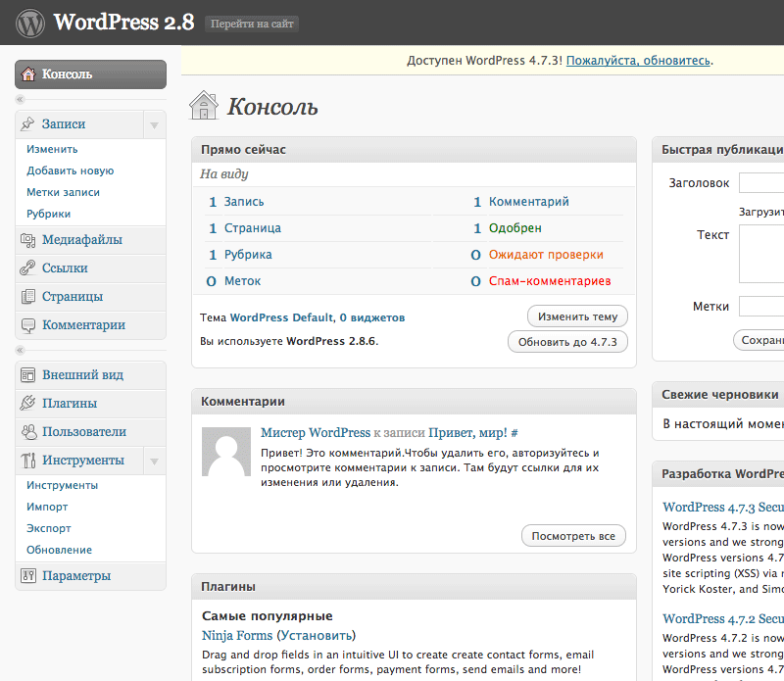Viewport: 784px width, 681px height.
Task: Click the Рубрика link in Прямо сейчас
Action: pos(248,255)
